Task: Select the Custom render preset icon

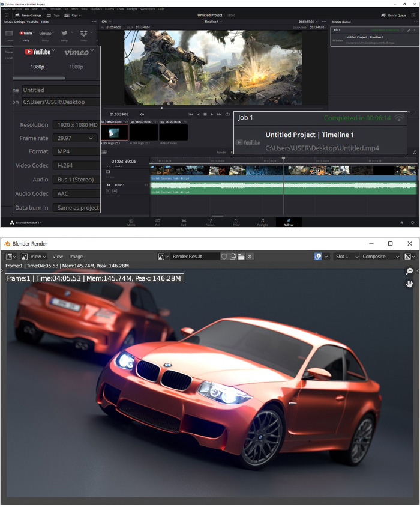Action: coord(9,33)
